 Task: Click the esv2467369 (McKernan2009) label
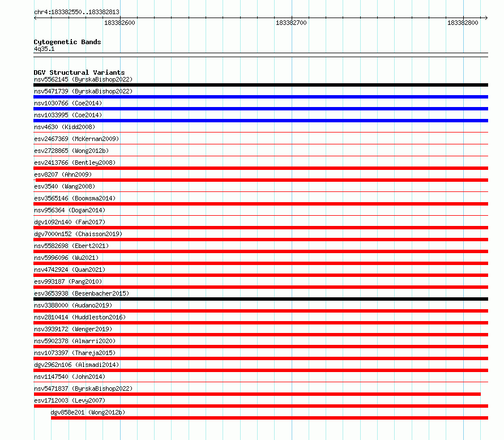76,139
